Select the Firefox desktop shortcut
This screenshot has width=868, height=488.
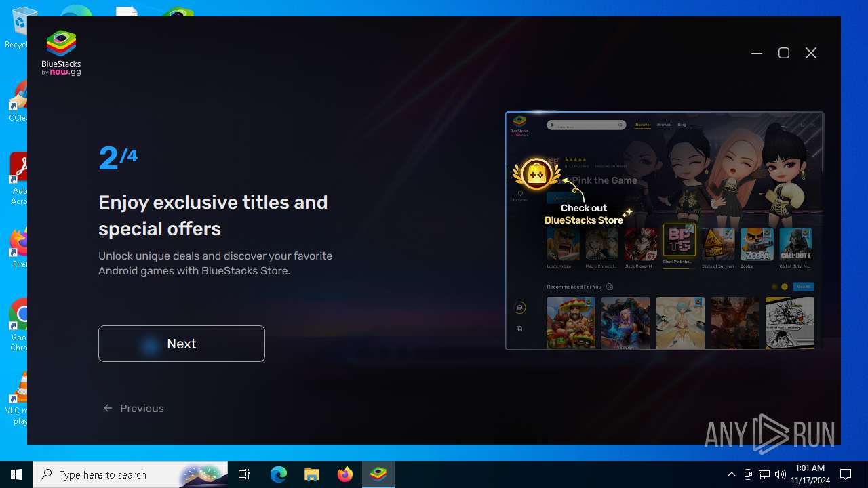point(16,248)
